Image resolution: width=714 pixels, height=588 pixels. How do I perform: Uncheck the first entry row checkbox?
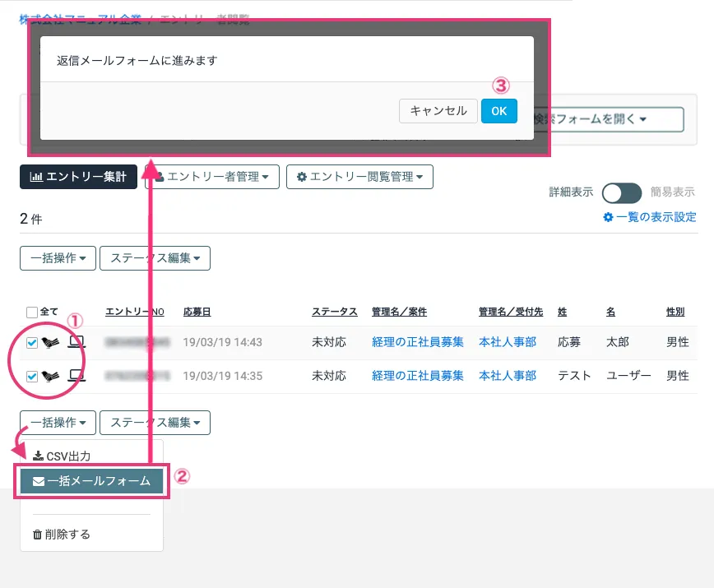click(32, 343)
